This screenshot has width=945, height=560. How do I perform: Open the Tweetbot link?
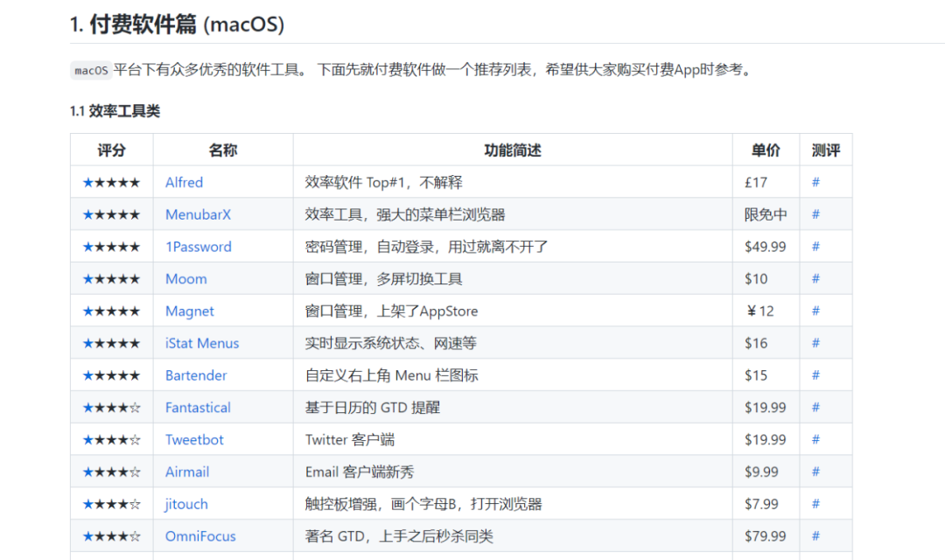(194, 439)
